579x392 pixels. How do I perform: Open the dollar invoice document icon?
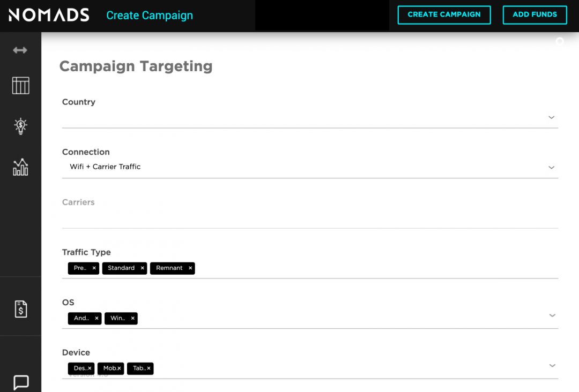(20, 309)
